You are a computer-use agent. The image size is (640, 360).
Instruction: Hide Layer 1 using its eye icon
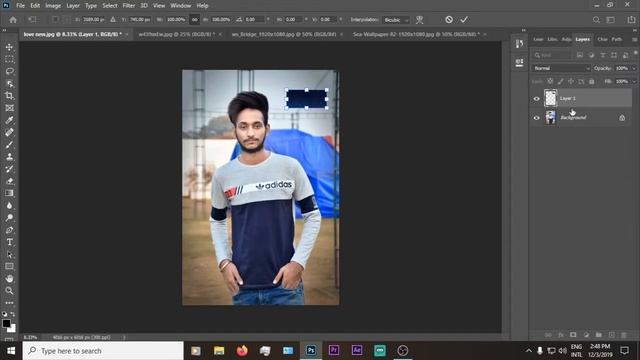(x=536, y=98)
